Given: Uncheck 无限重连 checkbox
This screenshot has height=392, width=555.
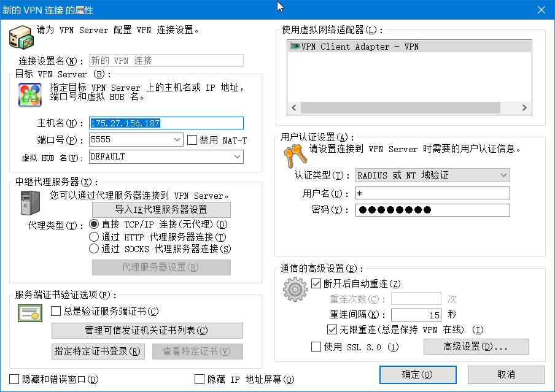Looking at the screenshot, I should 332,329.
